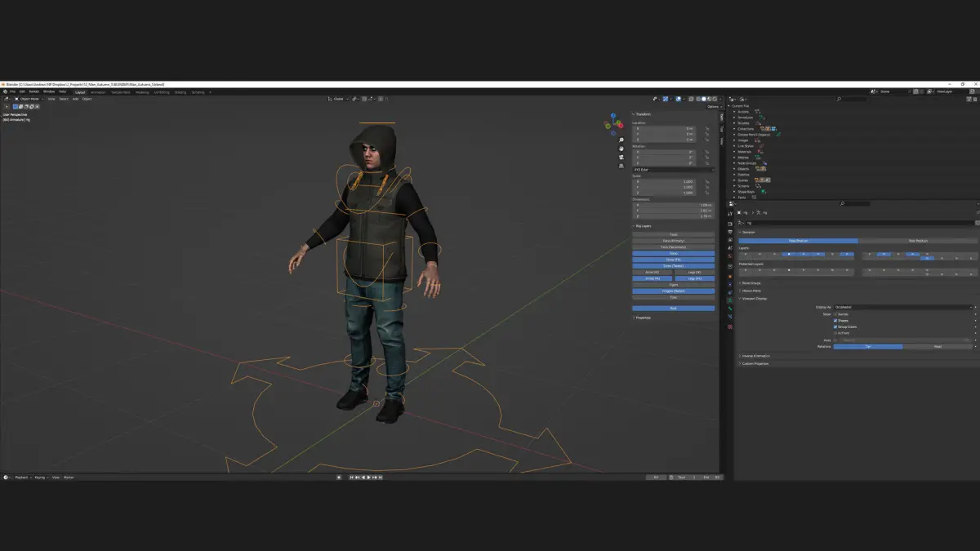The image size is (980, 551).
Task: Uncheck Group Colors checkbox
Action: [x=835, y=327]
